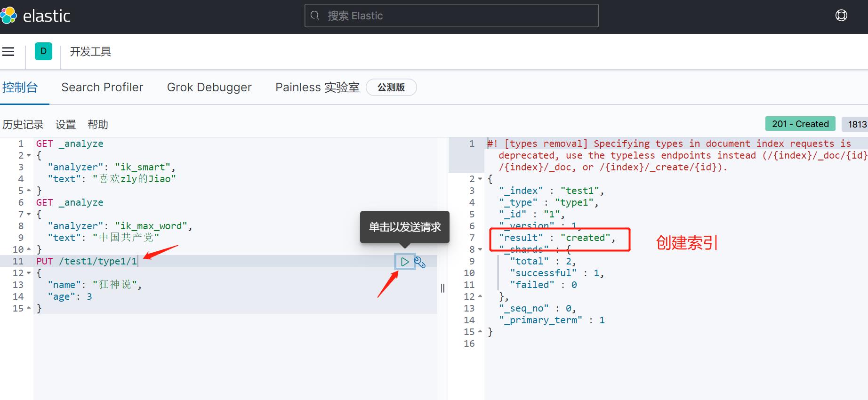Click "_index" : "test1" in response
Image resolution: width=868 pixels, height=400 pixels.
click(552, 191)
